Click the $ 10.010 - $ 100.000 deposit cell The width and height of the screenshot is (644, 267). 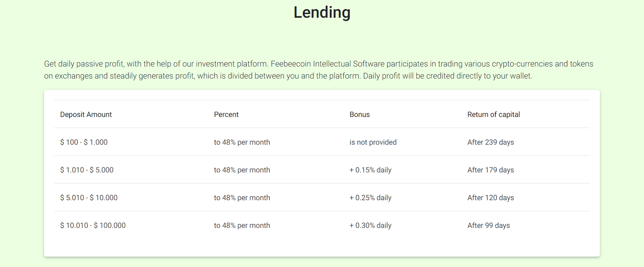click(93, 226)
